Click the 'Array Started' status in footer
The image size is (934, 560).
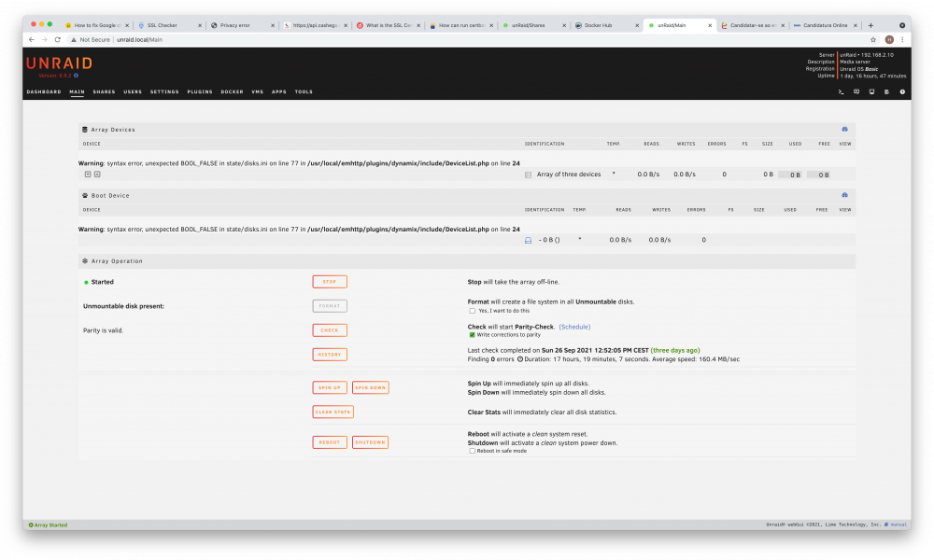48,525
